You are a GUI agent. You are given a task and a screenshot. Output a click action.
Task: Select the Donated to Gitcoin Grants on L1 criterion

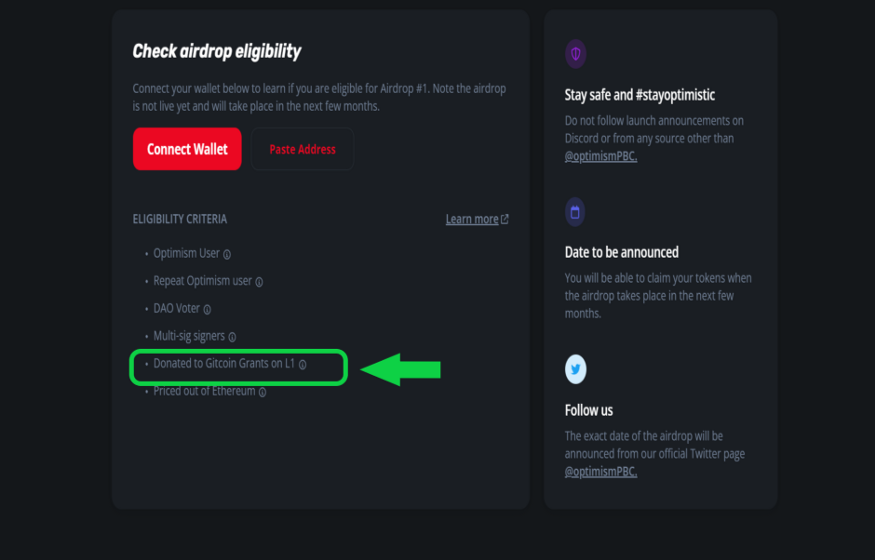click(x=224, y=364)
